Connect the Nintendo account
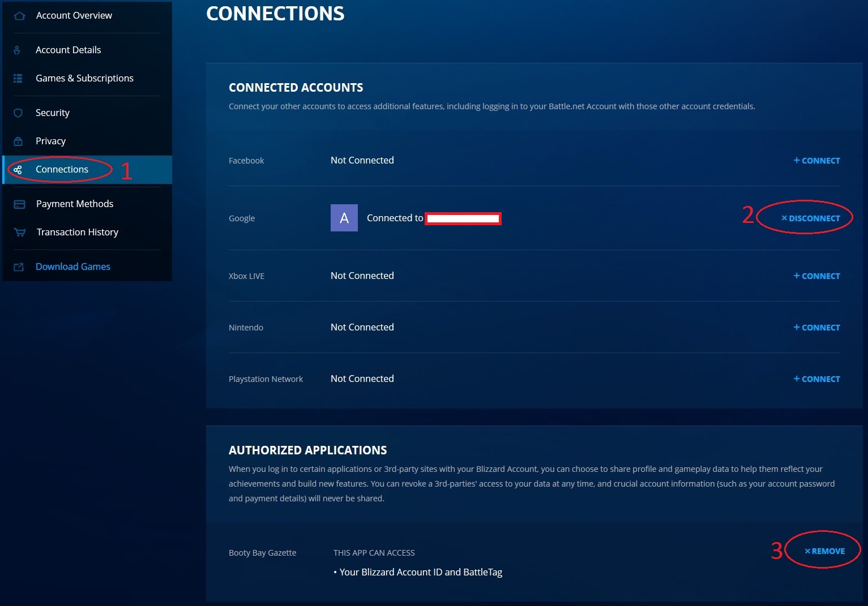Viewport: 868px width, 606px height. (816, 328)
